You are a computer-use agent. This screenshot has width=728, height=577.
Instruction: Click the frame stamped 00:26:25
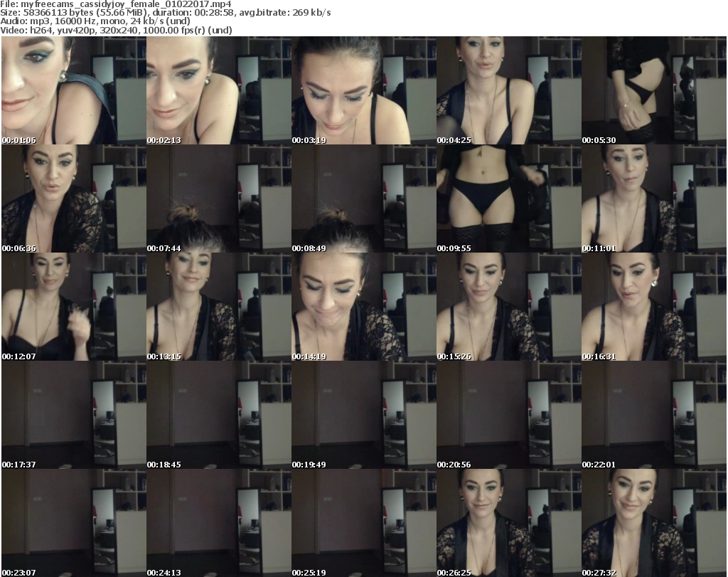[x=509, y=523]
